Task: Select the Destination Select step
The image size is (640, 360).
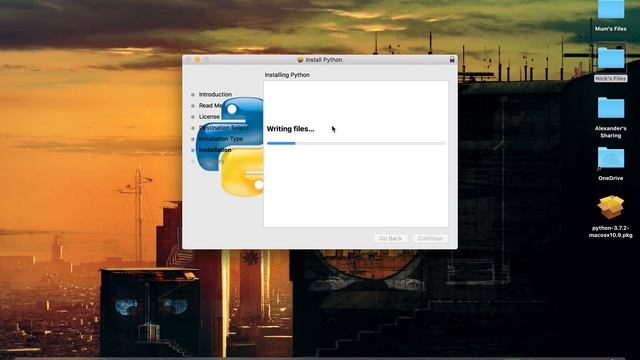Action: pyautogui.click(x=223, y=128)
